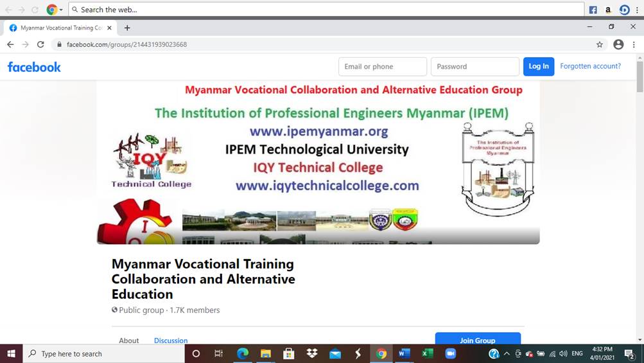Screen dimensions: 644x363
Task: Click the facebook.com address bar URL
Action: pos(126,44)
